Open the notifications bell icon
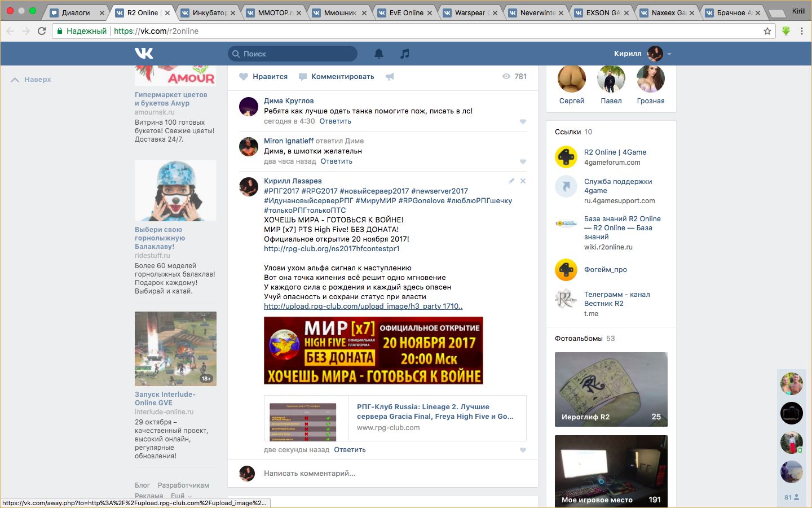The image size is (812, 508). tap(379, 54)
